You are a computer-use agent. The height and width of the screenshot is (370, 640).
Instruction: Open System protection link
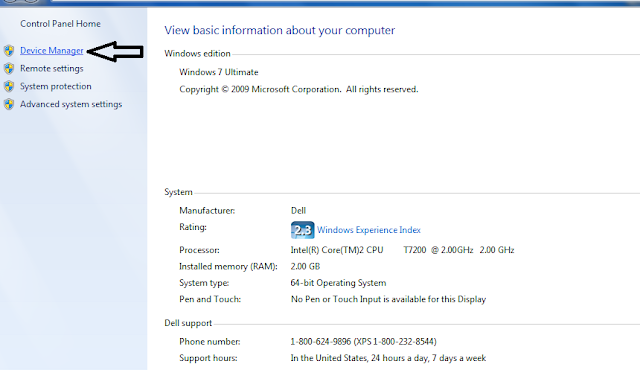[56, 86]
